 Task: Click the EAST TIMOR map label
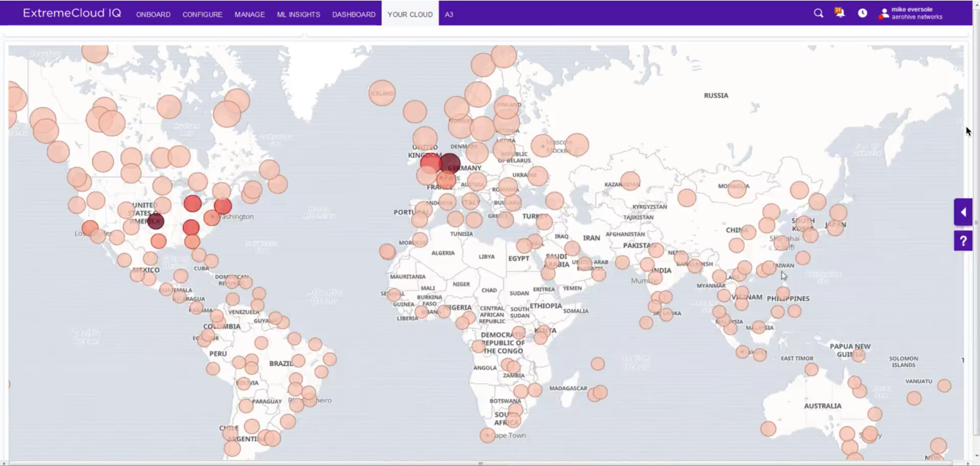tap(797, 358)
